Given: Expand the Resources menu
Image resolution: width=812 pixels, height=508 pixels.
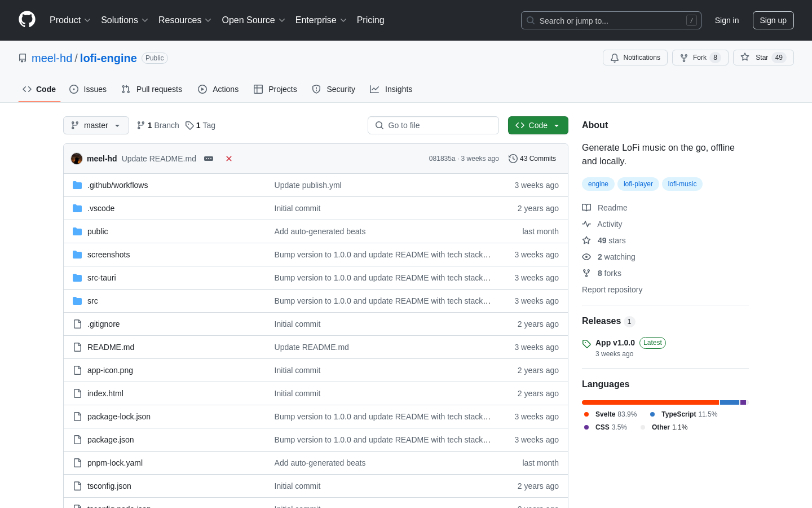Looking at the screenshot, I should (185, 20).
